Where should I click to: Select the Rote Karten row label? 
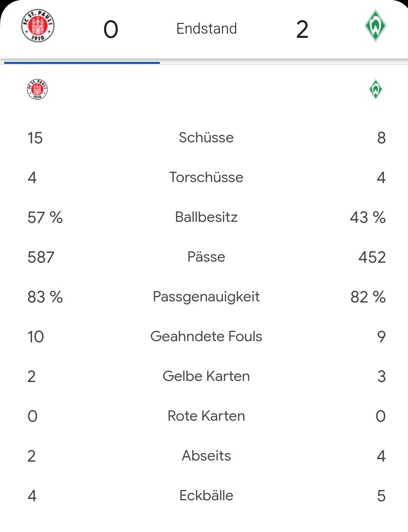pos(206,416)
